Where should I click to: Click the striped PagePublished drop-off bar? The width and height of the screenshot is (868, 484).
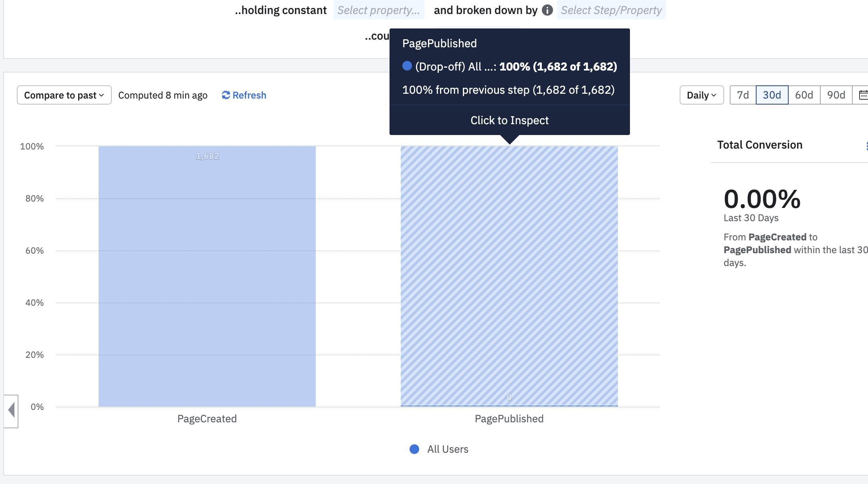click(x=509, y=276)
